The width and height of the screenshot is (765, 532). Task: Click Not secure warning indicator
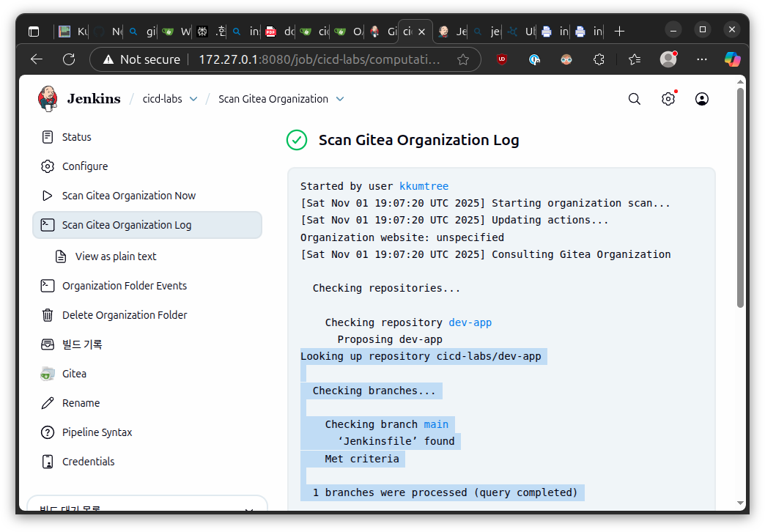point(141,59)
